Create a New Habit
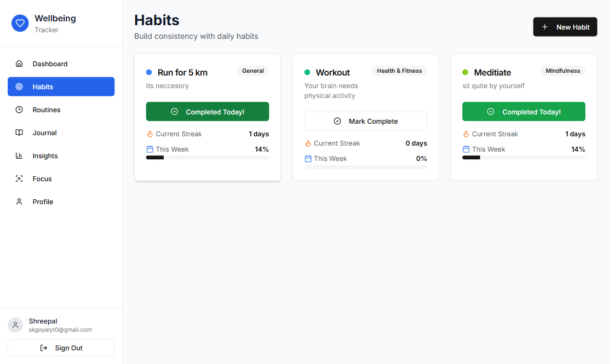 pos(565,26)
